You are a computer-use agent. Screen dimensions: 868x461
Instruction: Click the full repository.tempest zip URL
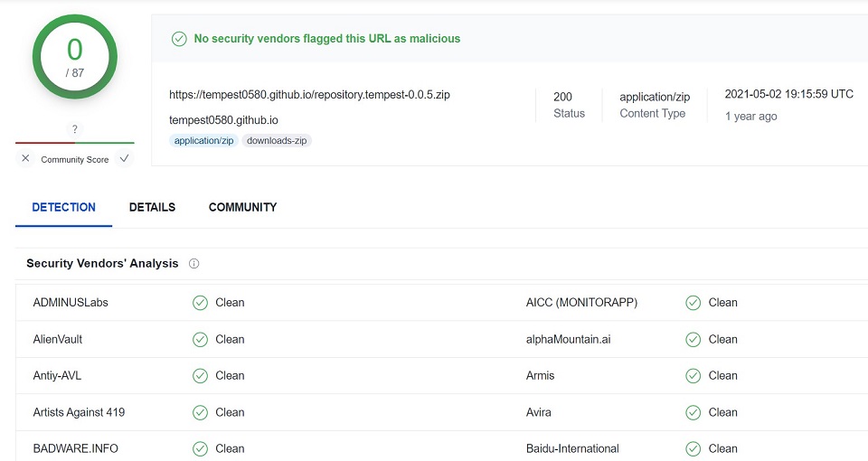point(309,95)
